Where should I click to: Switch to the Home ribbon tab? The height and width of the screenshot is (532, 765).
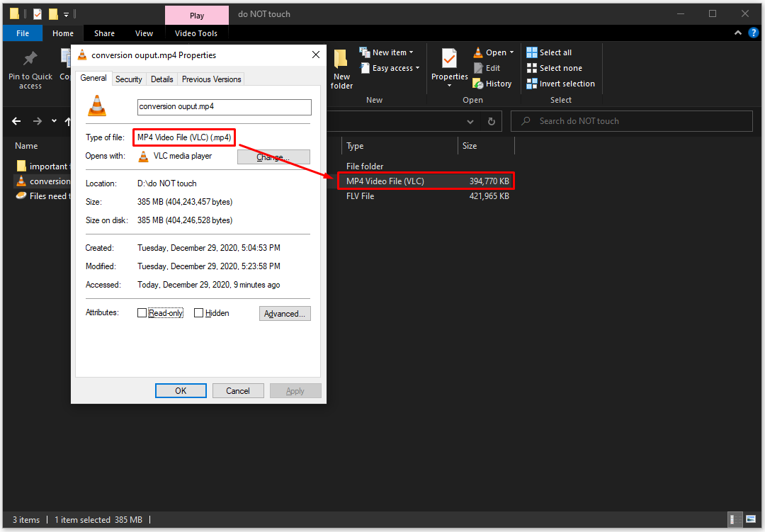point(63,33)
